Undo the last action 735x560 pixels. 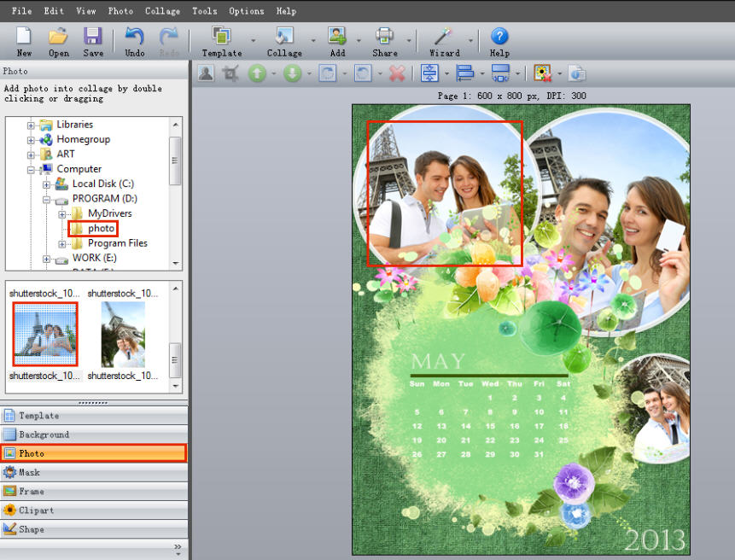tap(135, 37)
